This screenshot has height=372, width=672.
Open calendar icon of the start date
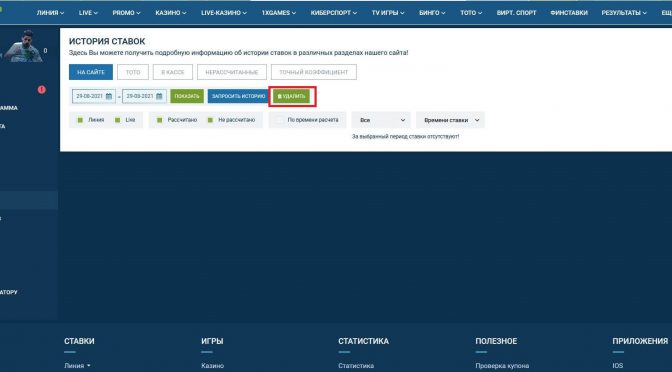point(109,96)
